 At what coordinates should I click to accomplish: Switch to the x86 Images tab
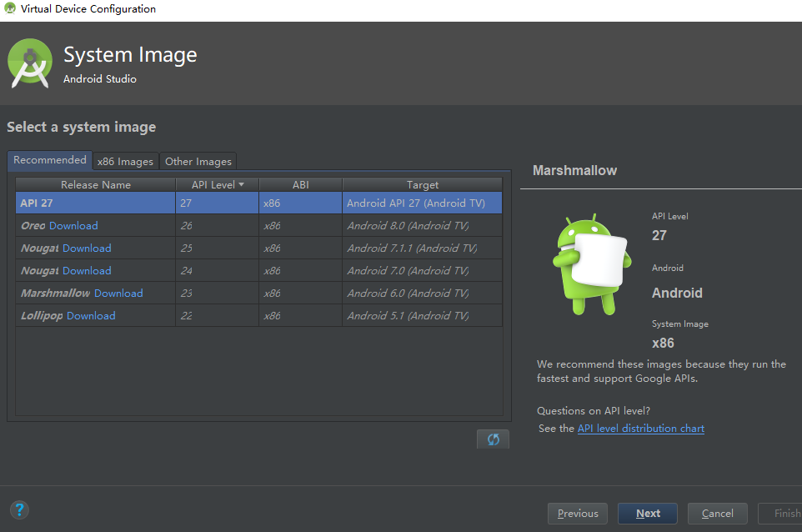[x=125, y=162]
